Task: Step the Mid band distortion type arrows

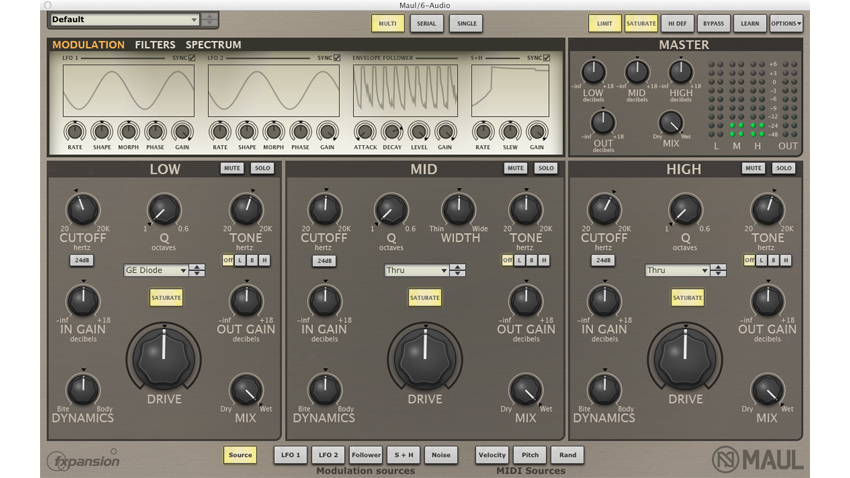Action: click(x=458, y=270)
